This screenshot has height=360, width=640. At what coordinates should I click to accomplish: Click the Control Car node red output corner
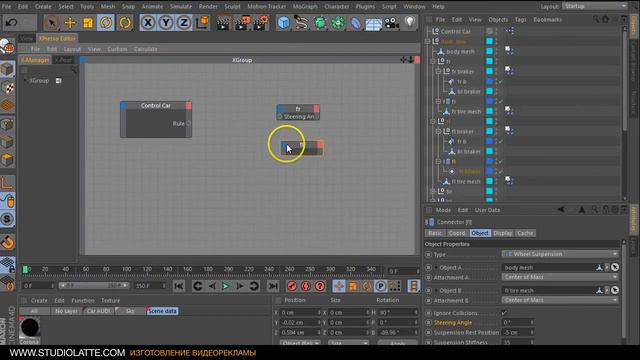[x=189, y=105]
